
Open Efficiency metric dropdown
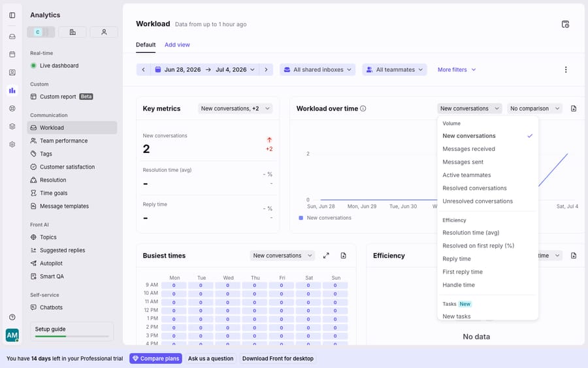[x=549, y=256]
